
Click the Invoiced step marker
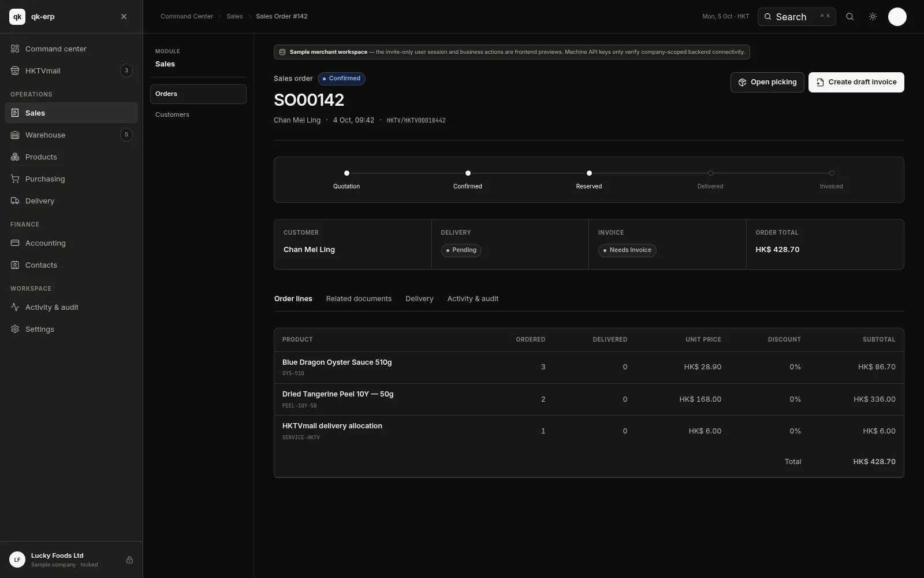point(832,173)
